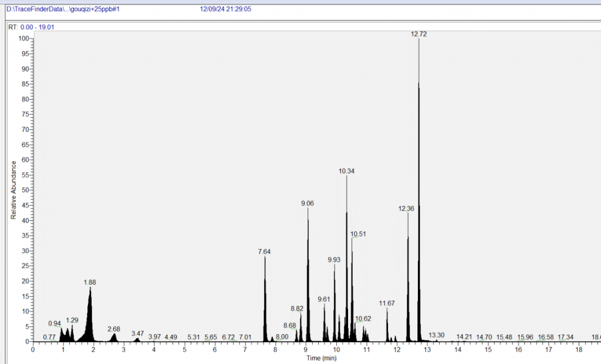
Task: Click the 13.30 label after main peak
Action: [437, 335]
